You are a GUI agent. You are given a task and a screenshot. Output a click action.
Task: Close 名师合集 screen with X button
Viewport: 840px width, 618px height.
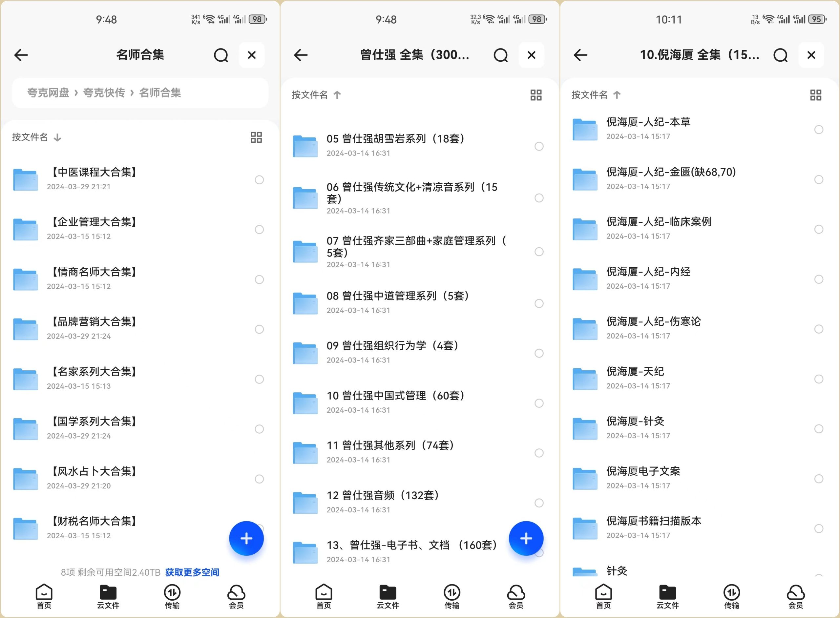click(x=252, y=55)
